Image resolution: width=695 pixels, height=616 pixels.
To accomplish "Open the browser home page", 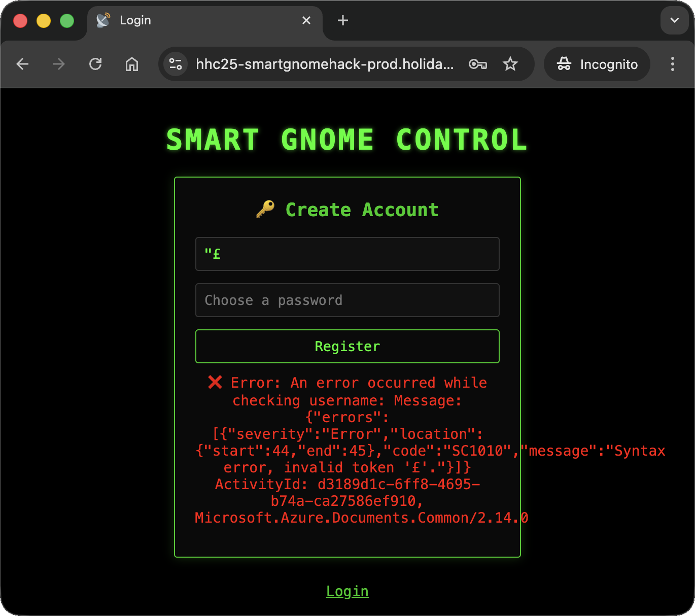I will tap(132, 64).
